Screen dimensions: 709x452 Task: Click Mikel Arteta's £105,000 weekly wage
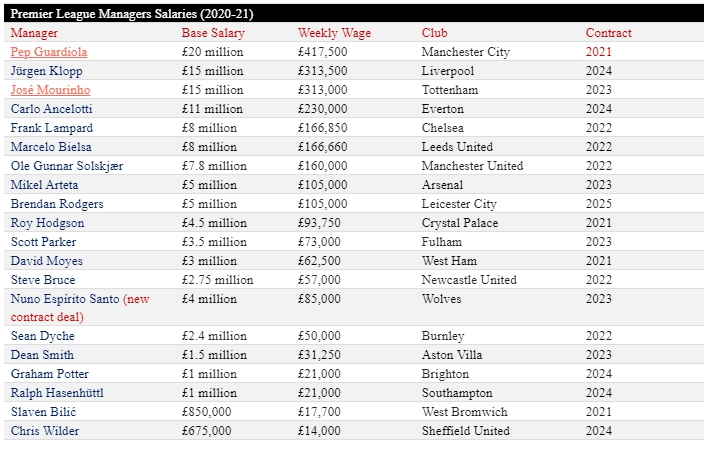tap(323, 185)
